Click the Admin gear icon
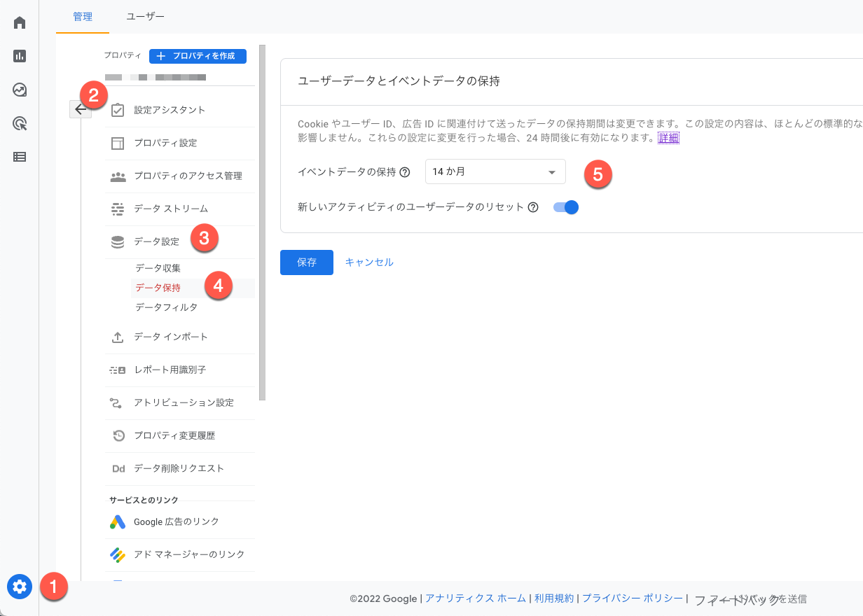863x616 pixels. pyautogui.click(x=20, y=586)
